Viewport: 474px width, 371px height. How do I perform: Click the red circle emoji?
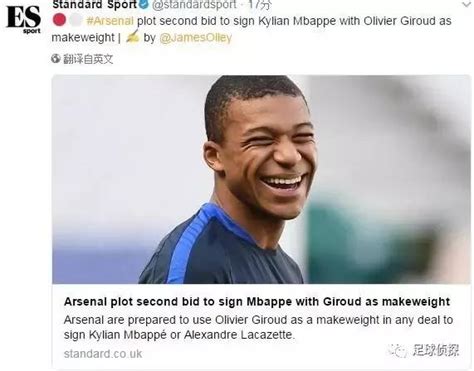coord(59,20)
